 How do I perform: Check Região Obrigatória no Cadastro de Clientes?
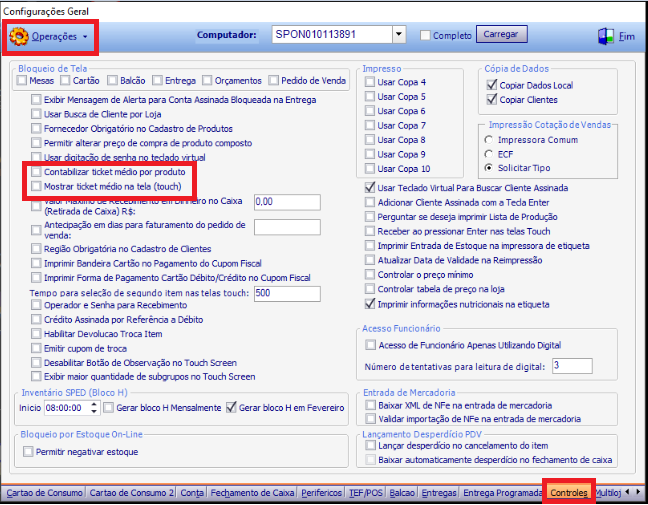point(36,248)
